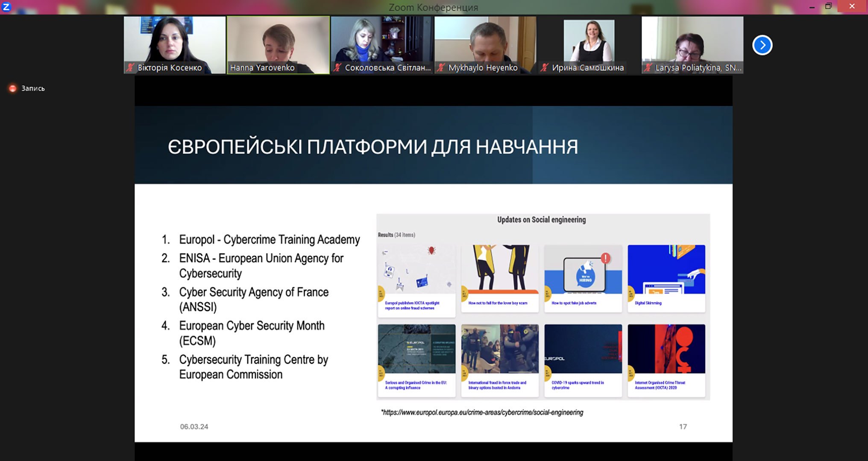Open 'How not to fall for the lover boy scam' card

(500, 278)
